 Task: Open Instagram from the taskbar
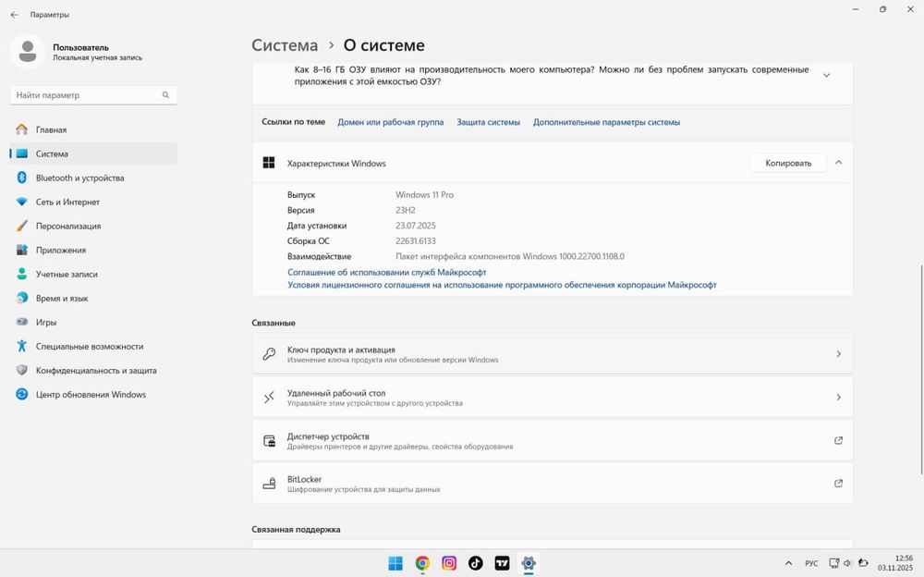click(449, 563)
